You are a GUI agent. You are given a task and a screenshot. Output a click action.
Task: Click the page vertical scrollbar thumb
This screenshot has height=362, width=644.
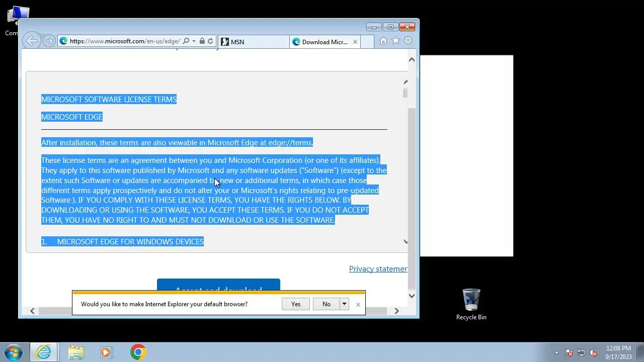tap(412, 199)
